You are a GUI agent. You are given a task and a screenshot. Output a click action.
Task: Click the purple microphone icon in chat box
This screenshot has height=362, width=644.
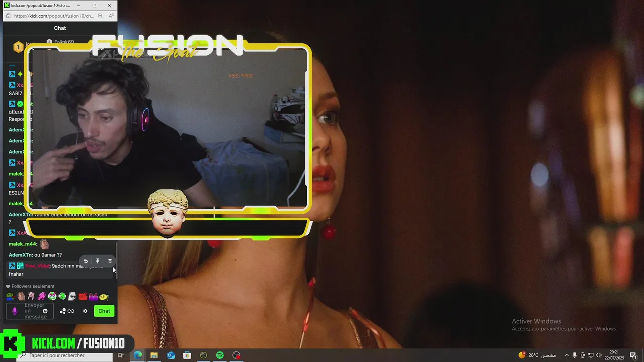point(15,311)
